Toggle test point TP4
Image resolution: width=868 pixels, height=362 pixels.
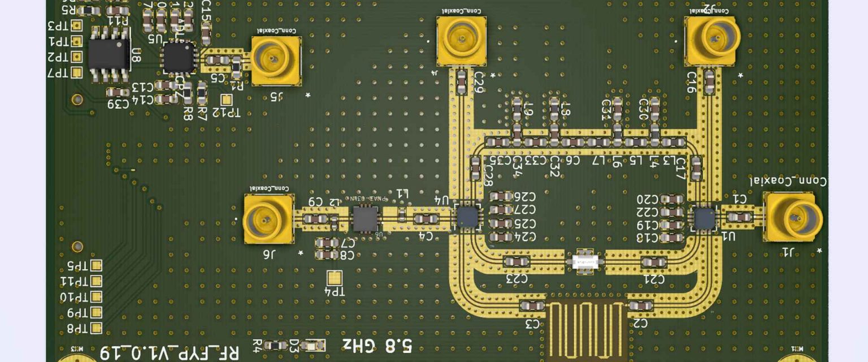pos(335,277)
